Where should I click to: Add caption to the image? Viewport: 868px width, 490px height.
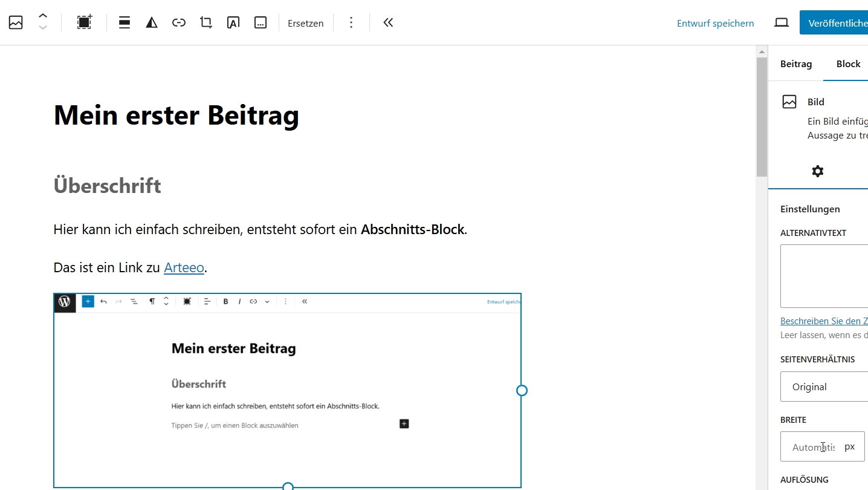pyautogui.click(x=261, y=23)
